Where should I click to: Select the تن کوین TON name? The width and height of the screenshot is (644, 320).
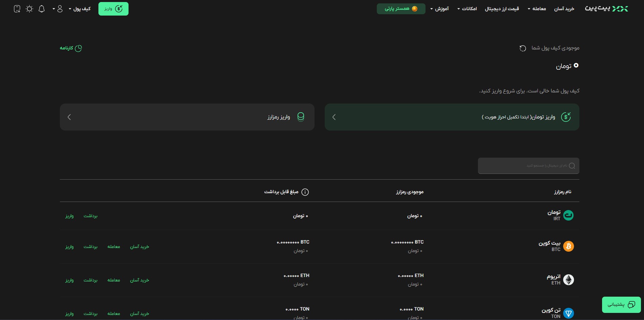coord(551,313)
